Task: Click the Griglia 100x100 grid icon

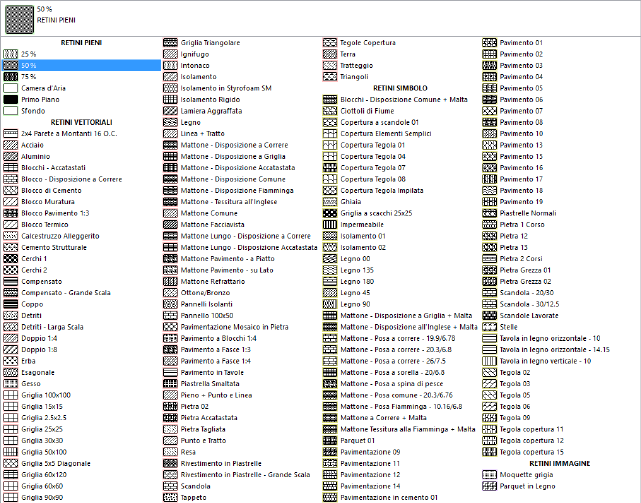Action: 11,395
